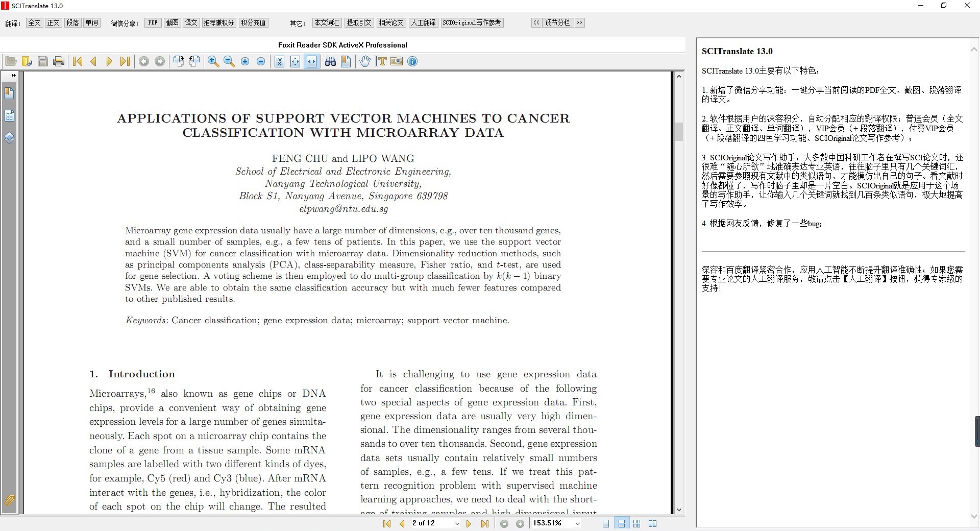Jump to first page in top toolbar
This screenshot has width=980, height=531.
pyautogui.click(x=78, y=61)
